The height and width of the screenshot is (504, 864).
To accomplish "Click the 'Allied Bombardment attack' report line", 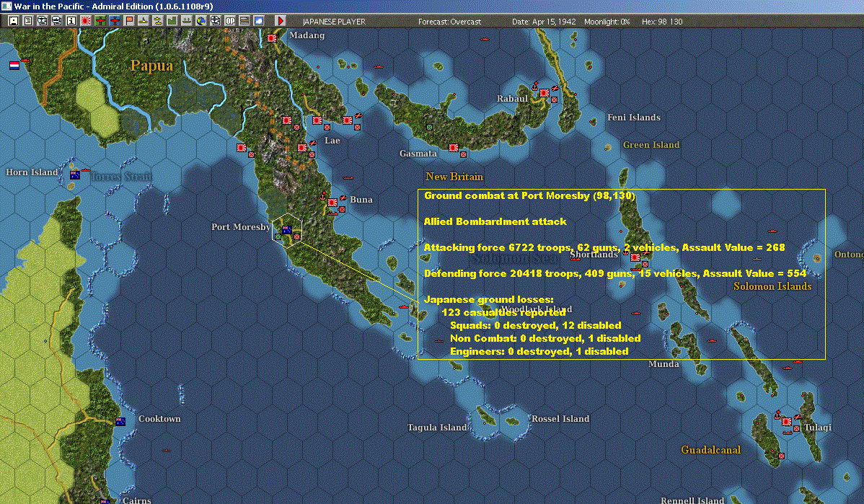I will point(495,222).
